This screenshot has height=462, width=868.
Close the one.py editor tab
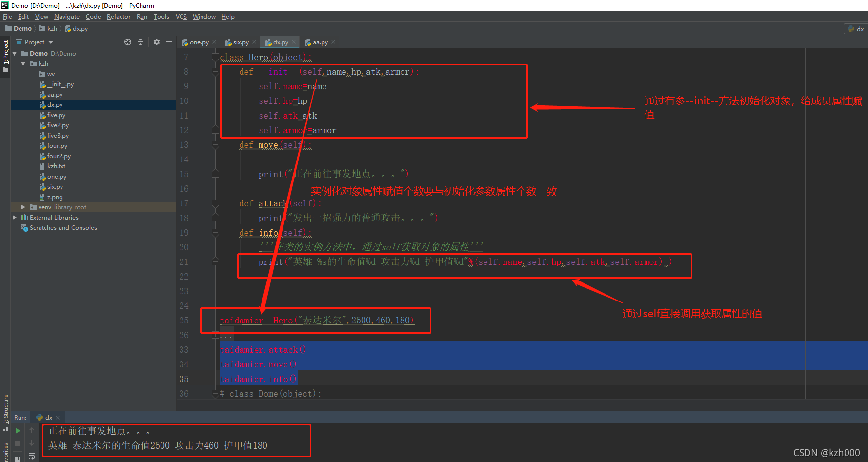coord(214,42)
